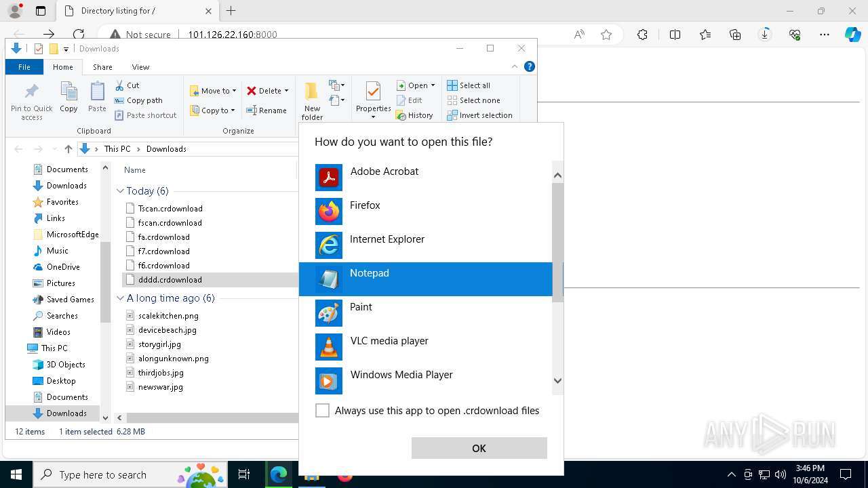Open Task View on taskbar
868x488 pixels.
coord(244,475)
